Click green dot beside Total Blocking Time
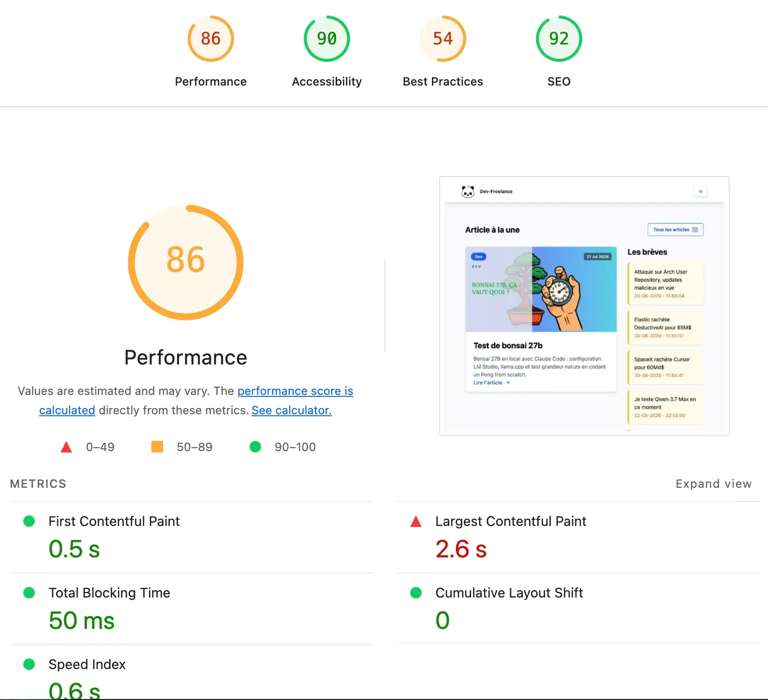Viewport: 768px width, 700px height. click(x=29, y=593)
